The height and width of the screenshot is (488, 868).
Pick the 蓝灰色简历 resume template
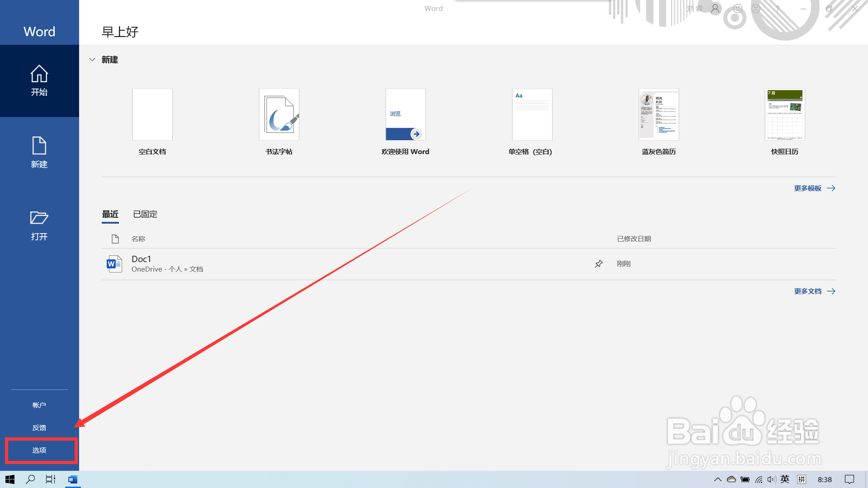[x=659, y=122]
